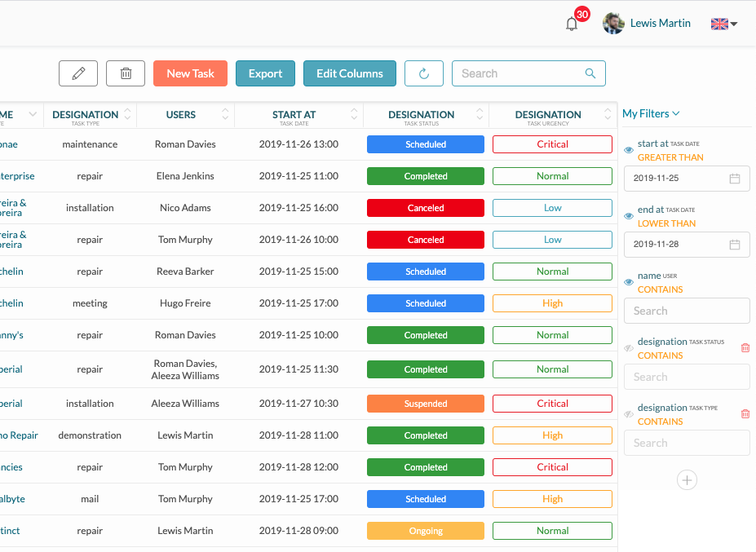Screen dimensions: 756x552
Task: Click the Export button
Action: [265, 73]
